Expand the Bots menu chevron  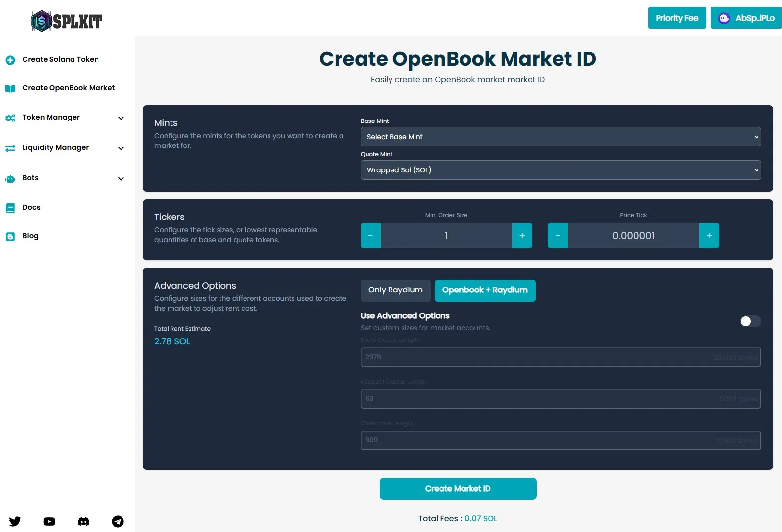[x=121, y=179]
